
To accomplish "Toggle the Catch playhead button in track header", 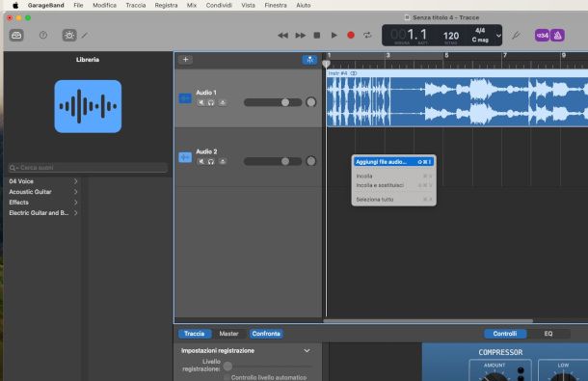I will click(x=309, y=60).
